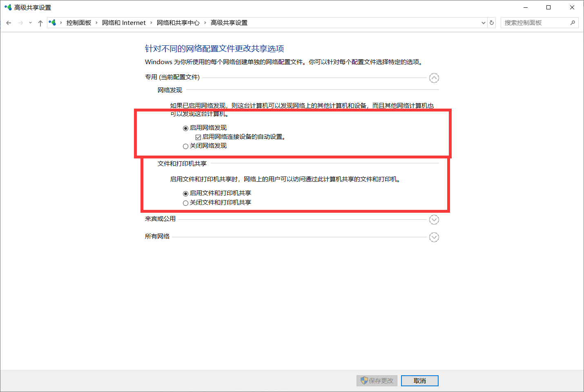The image size is (584, 392).
Task: Collapse the 专用 (当前配置文件) section
Action: coord(434,78)
